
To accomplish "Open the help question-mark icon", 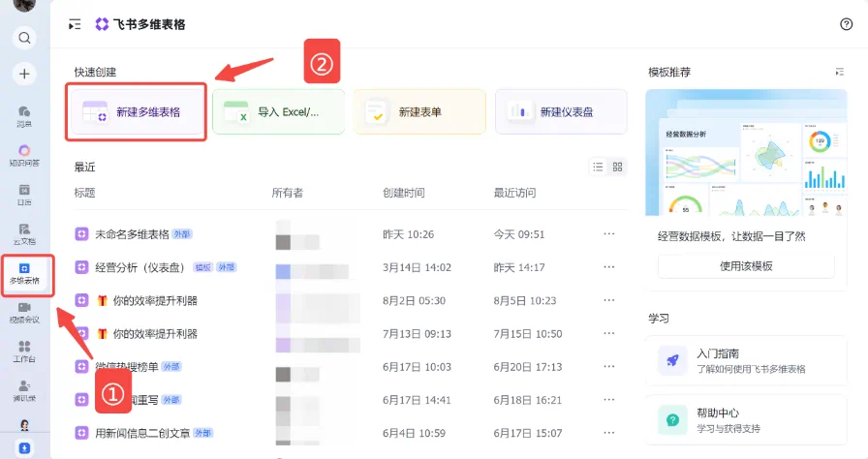I will coord(846,24).
